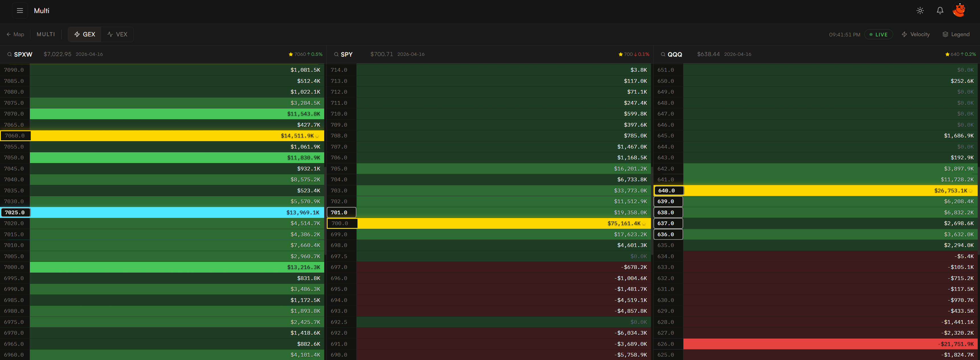The width and height of the screenshot is (980, 360).
Task: Toggle light mode with the sun icon
Action: 920,11
